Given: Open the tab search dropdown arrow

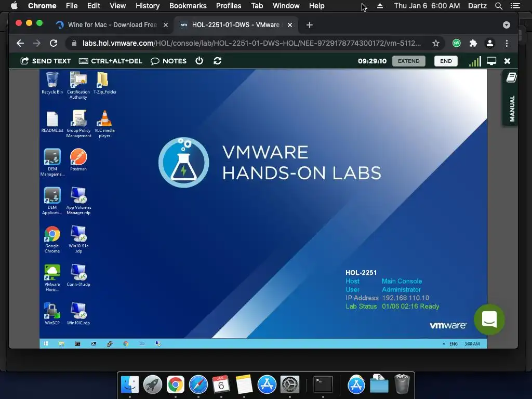Looking at the screenshot, I should [x=507, y=25].
